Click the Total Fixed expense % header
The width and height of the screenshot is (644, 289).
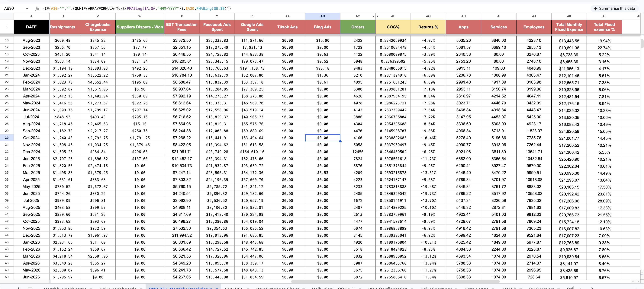tap(604, 27)
